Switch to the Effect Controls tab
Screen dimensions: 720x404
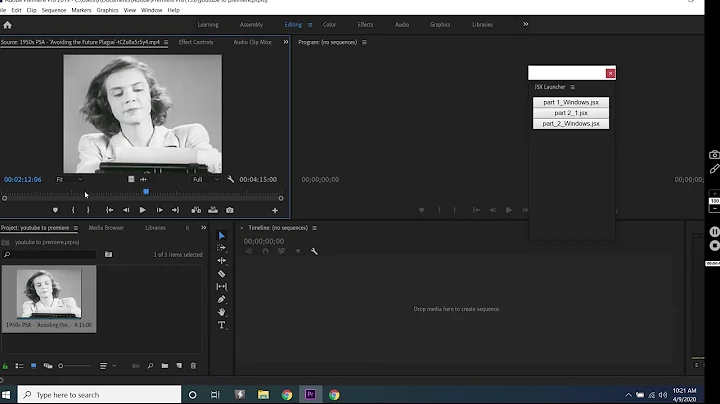[x=196, y=42]
